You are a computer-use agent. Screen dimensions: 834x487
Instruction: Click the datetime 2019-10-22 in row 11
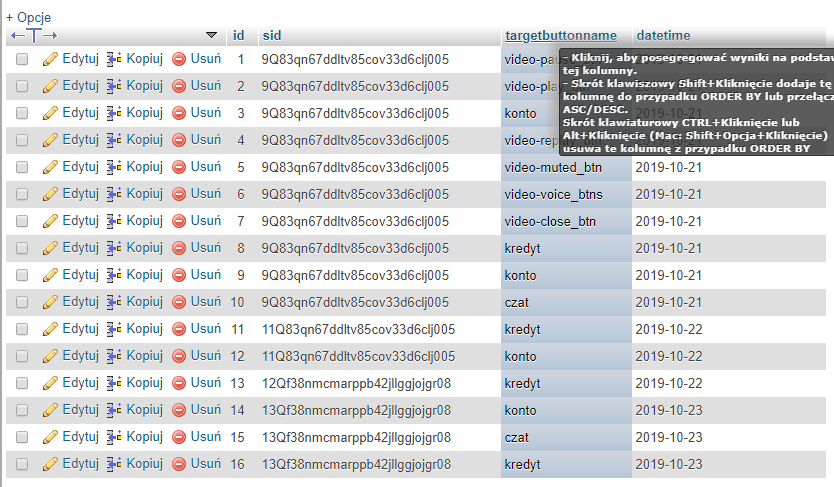click(669, 330)
